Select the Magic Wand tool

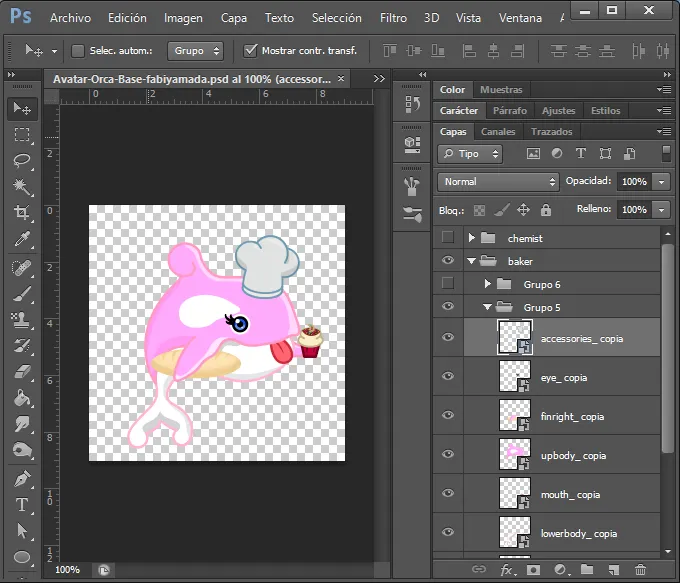22,187
